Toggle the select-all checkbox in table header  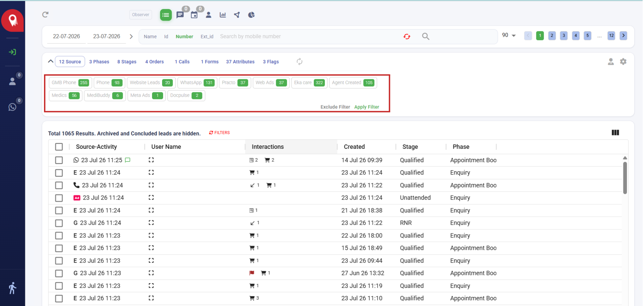[59, 147]
